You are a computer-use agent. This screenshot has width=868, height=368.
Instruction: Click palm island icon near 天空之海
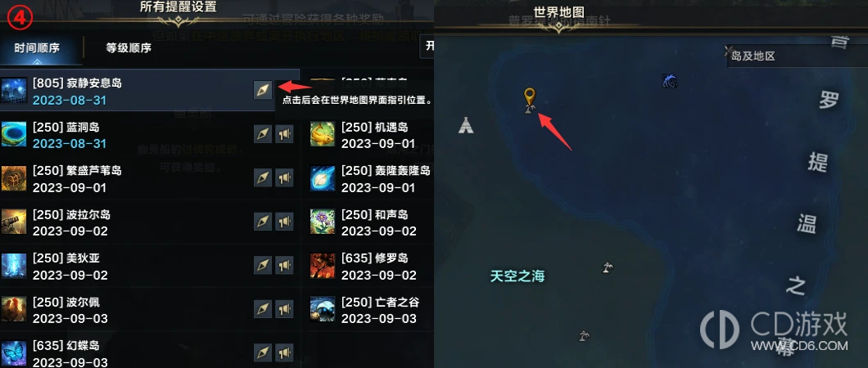(x=608, y=267)
